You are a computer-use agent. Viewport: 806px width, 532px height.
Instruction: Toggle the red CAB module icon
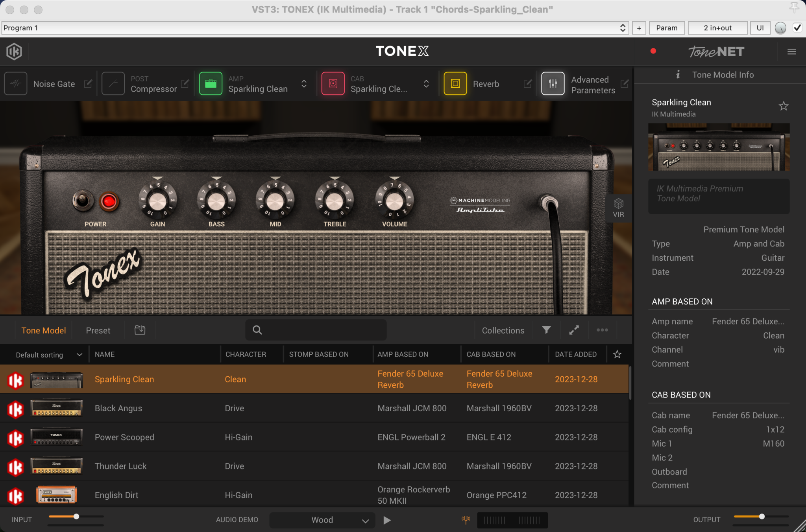pyautogui.click(x=333, y=84)
